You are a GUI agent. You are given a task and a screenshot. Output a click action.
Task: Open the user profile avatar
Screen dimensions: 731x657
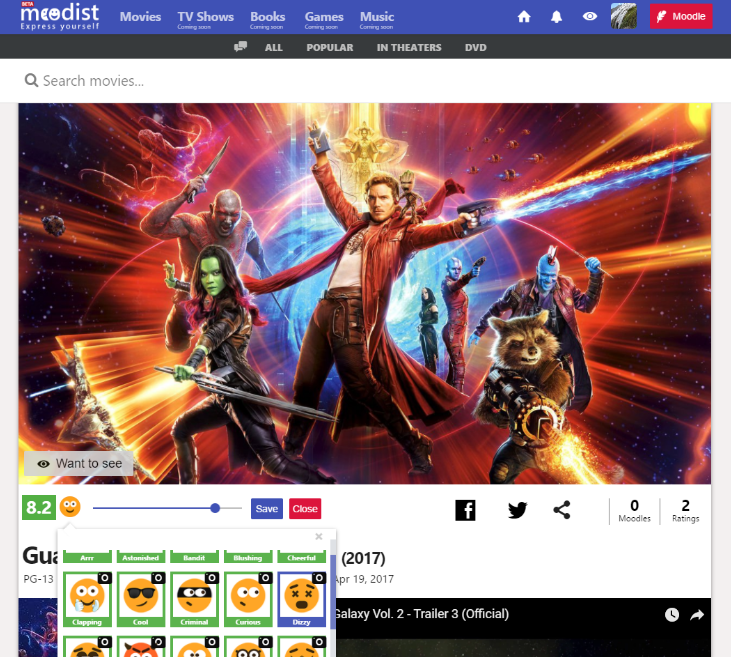624,16
